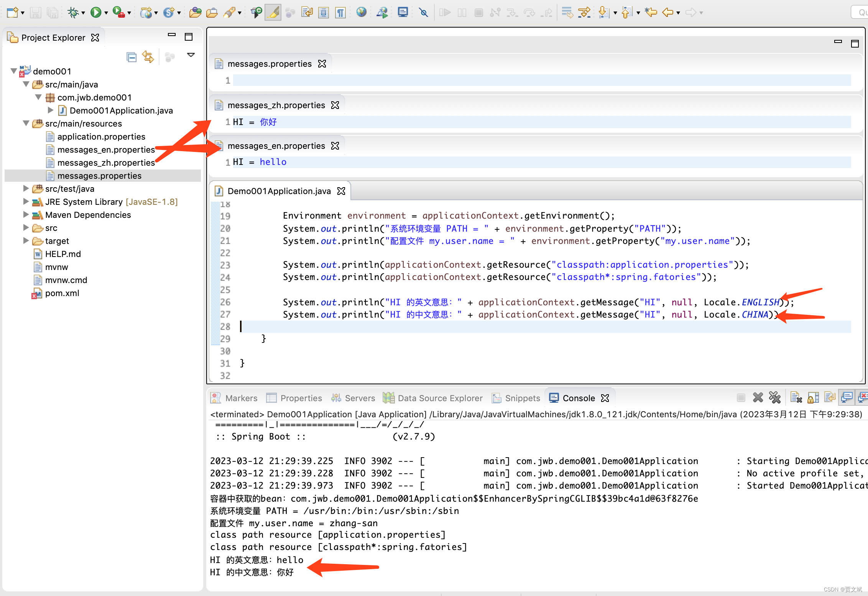Image resolution: width=868 pixels, height=596 pixels.
Task: Click the Open Web Browser globe icon
Action: (361, 13)
